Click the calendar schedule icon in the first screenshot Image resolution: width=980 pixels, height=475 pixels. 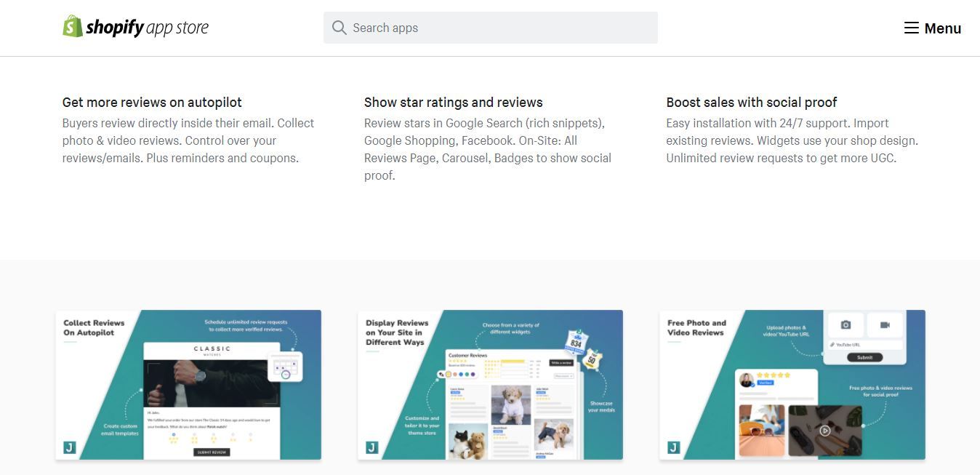(284, 367)
